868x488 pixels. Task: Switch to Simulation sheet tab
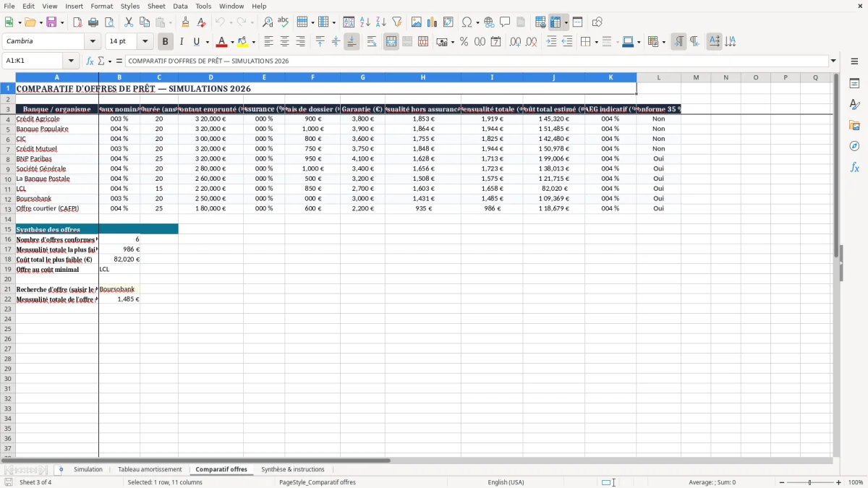[x=88, y=470]
